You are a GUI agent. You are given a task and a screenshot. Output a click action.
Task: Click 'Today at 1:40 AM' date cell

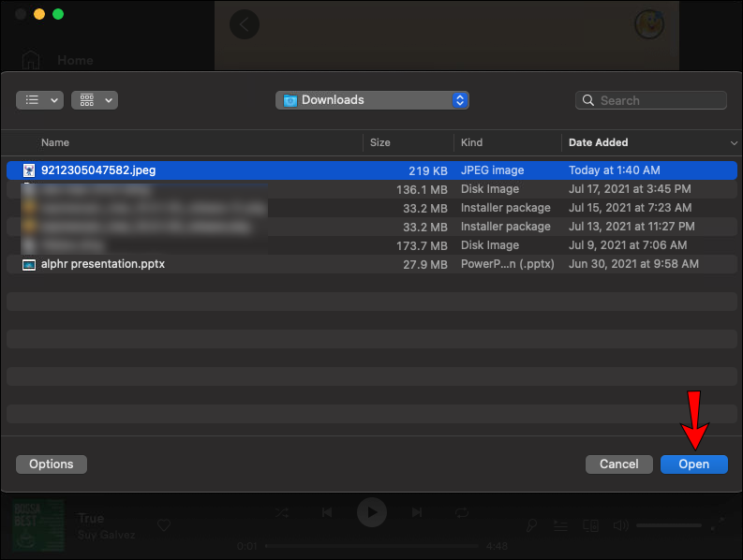[614, 170]
